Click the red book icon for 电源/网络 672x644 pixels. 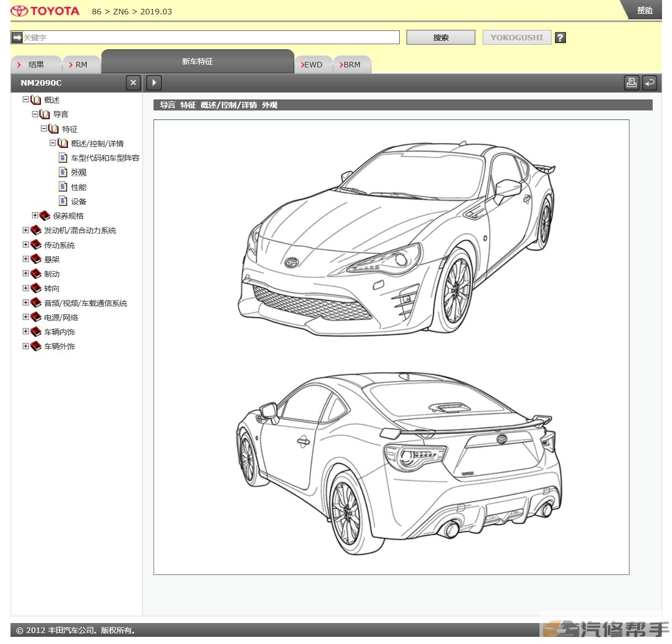(36, 317)
